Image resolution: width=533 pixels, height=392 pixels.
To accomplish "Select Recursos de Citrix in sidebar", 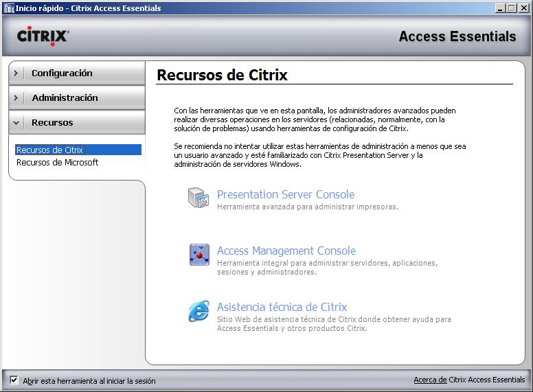I will (x=78, y=150).
